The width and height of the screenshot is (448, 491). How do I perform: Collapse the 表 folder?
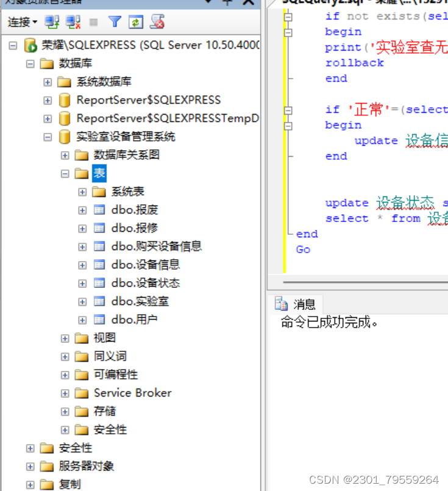tap(65, 174)
